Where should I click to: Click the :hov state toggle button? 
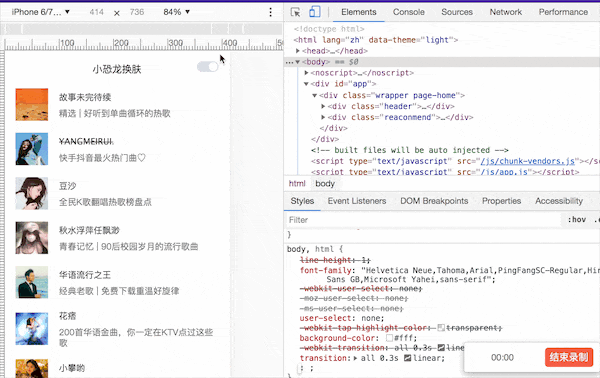(577, 220)
